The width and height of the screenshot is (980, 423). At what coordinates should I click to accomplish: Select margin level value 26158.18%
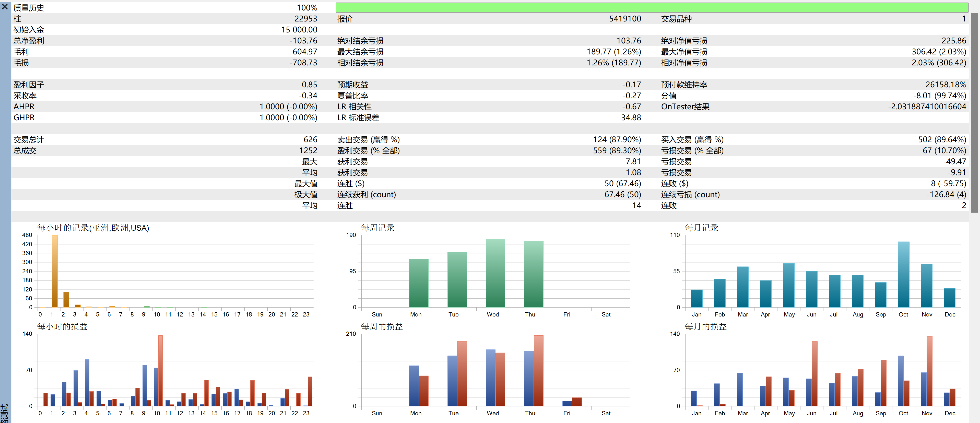click(x=946, y=85)
